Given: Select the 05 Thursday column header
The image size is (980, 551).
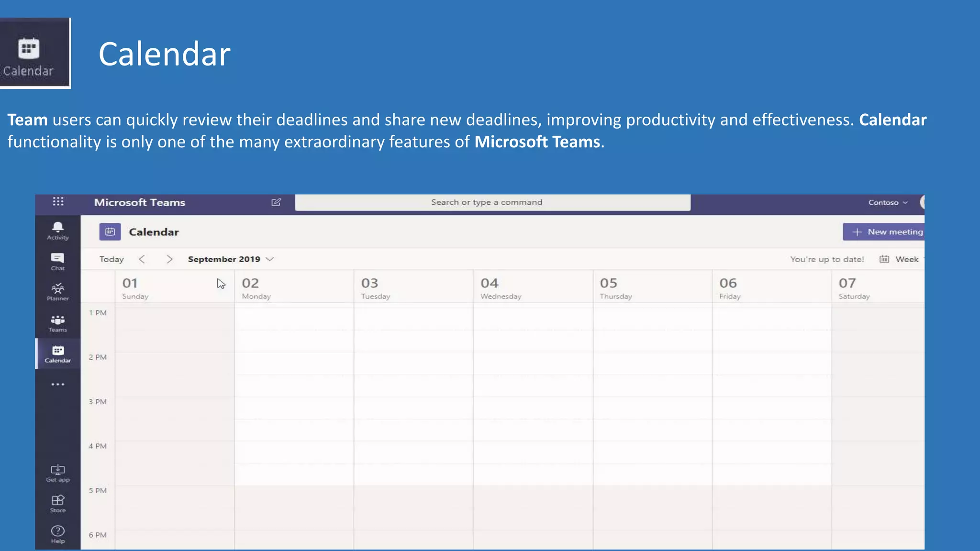Looking at the screenshot, I should tap(653, 287).
